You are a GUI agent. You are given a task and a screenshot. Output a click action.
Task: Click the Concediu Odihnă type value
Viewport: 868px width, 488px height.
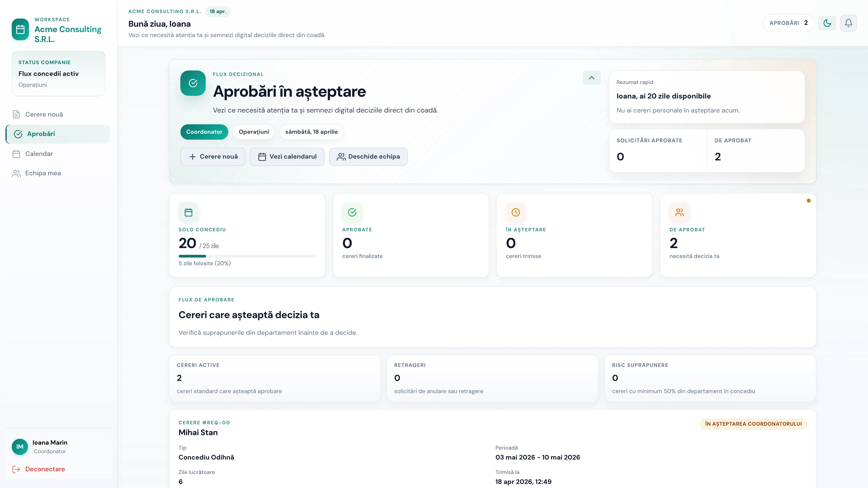(206, 457)
